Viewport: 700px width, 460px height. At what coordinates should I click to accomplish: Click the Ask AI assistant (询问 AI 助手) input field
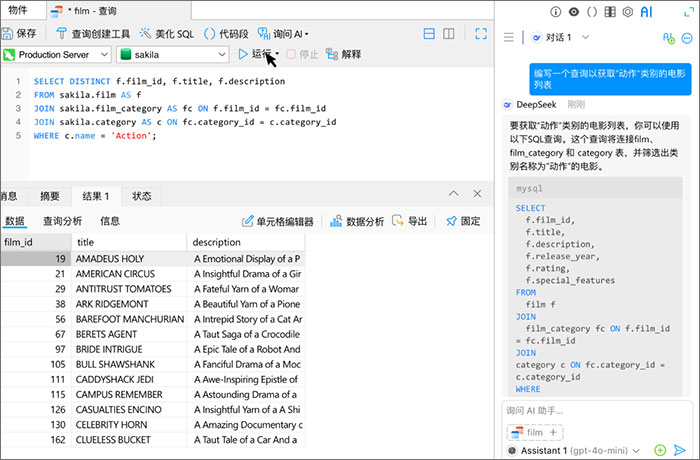point(596,410)
